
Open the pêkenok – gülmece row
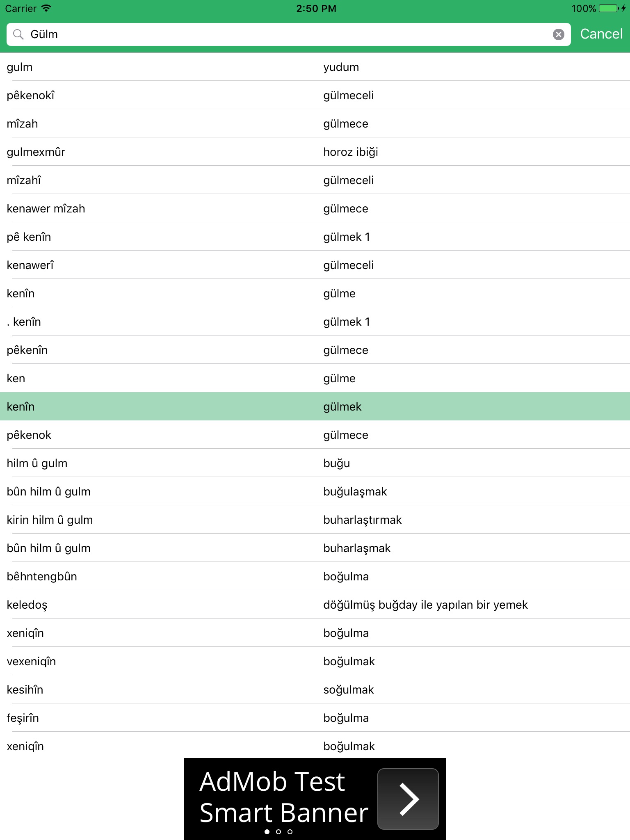click(x=315, y=435)
